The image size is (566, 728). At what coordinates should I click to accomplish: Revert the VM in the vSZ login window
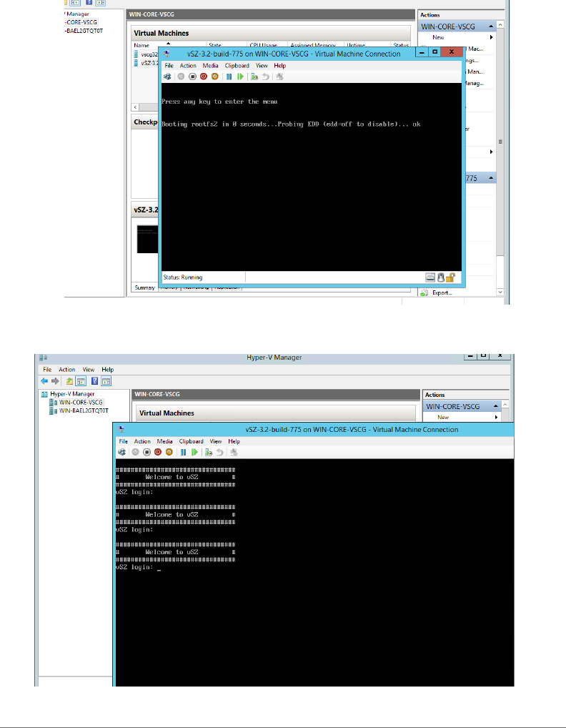click(x=220, y=452)
